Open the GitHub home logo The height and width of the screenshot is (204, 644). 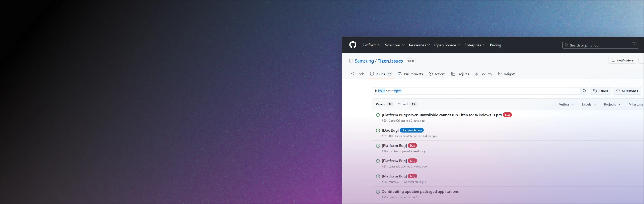coord(353,45)
